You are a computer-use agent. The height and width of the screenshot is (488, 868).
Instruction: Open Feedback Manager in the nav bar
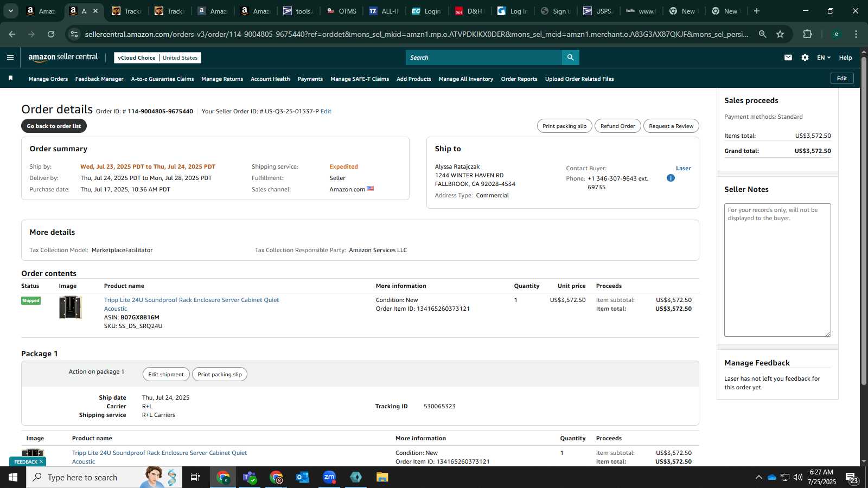pyautogui.click(x=99, y=79)
